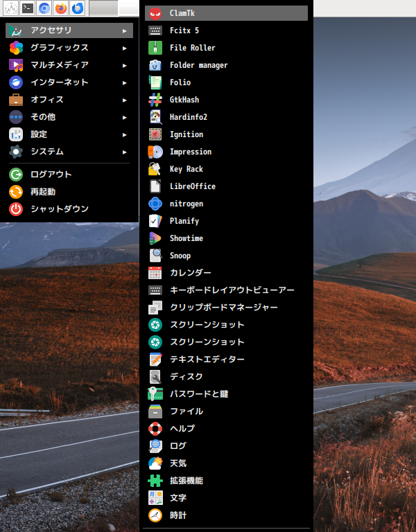Open Fcitx 5 keyboard icon entry
This screenshot has height=532, width=416.
pyautogui.click(x=155, y=30)
